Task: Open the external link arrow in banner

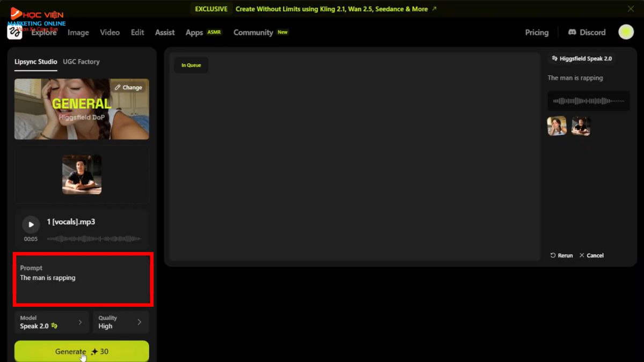Action: (434, 9)
